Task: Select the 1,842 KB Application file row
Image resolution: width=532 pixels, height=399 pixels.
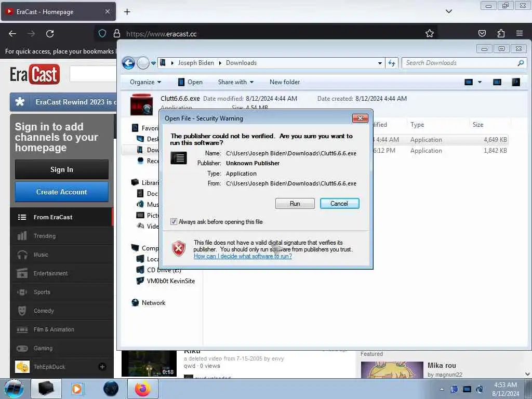Action: tap(441, 151)
